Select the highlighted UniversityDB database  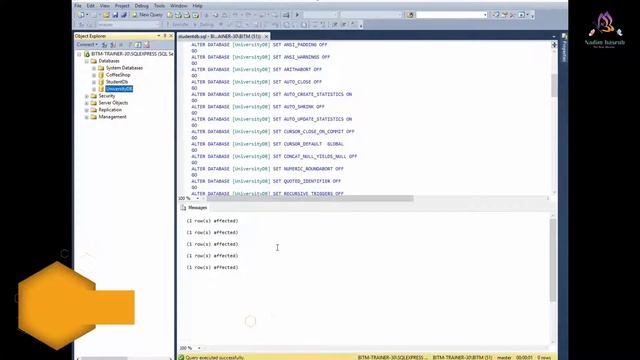click(119, 89)
